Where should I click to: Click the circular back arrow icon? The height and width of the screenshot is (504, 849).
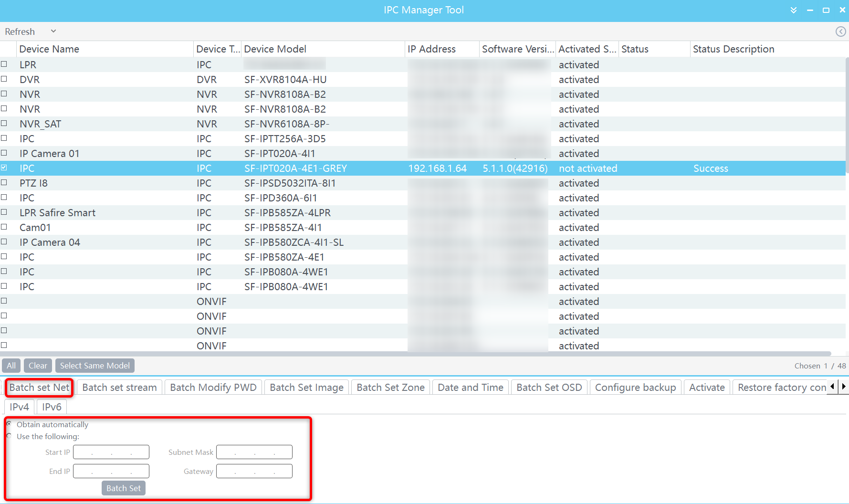click(840, 31)
